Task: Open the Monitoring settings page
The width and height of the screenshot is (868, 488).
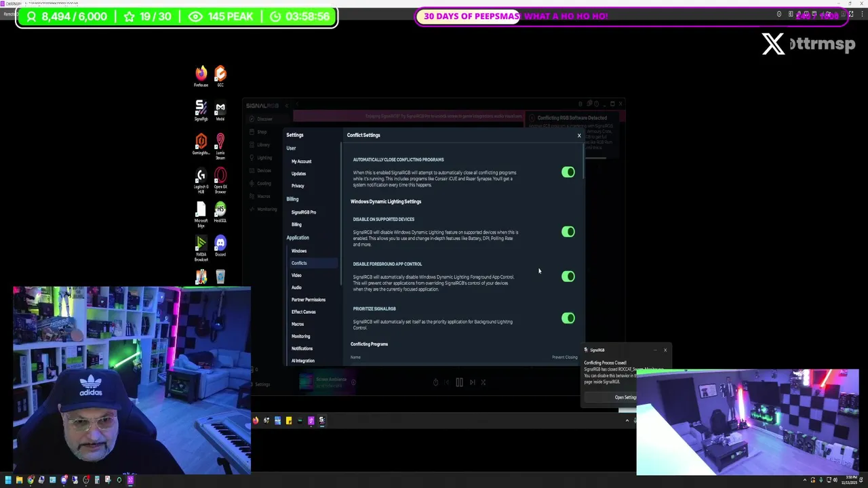Action: tap(300, 336)
